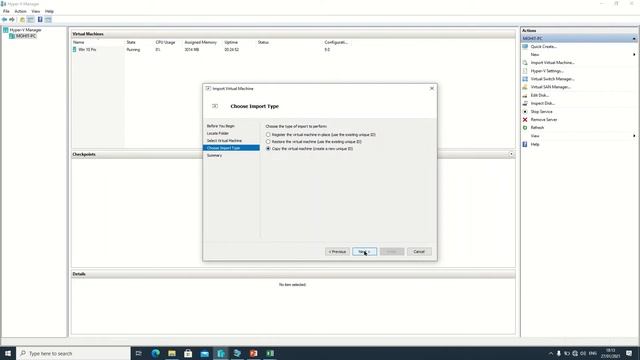This screenshot has width=640, height=360.
Task: Click the Up one level folder toolbar icon
Action: coord(22,20)
